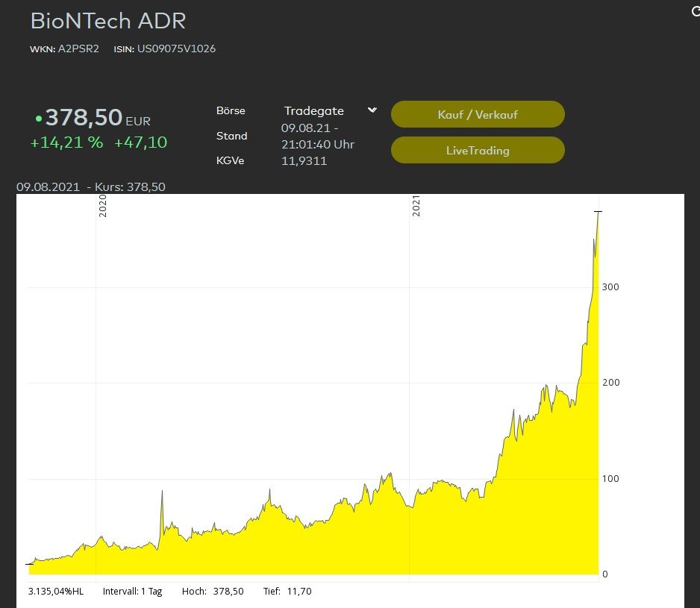Open the Tradegate exchange selector
The height and width of the screenshot is (608, 700).
tap(314, 111)
